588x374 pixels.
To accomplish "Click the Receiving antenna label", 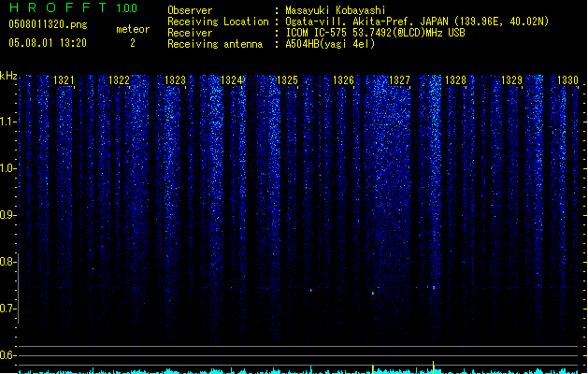I will pos(215,44).
